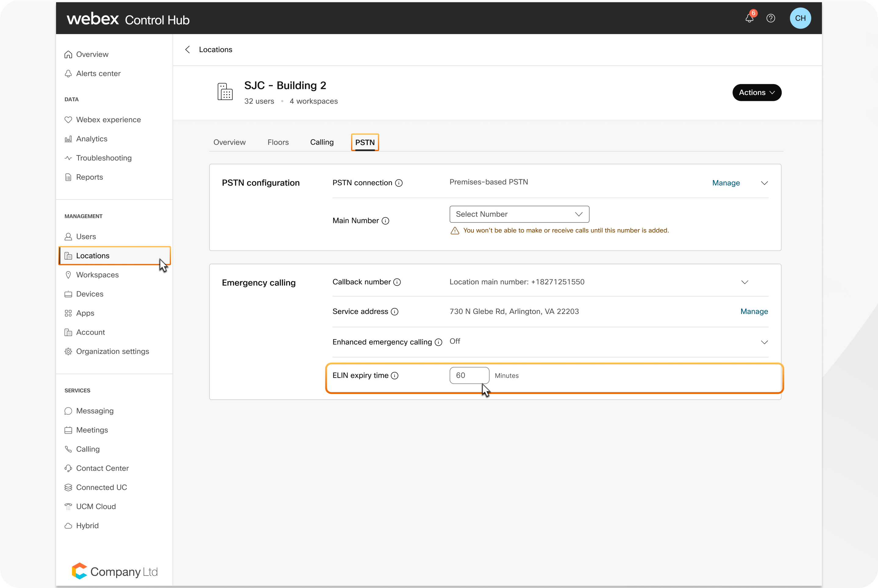Click the notifications bell icon
The height and width of the screenshot is (588, 878).
749,18
